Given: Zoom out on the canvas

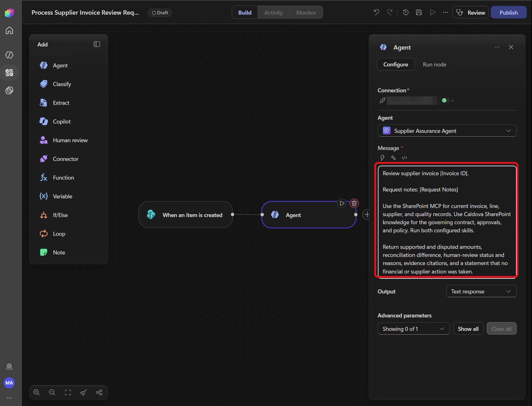Looking at the screenshot, I should tap(52, 392).
